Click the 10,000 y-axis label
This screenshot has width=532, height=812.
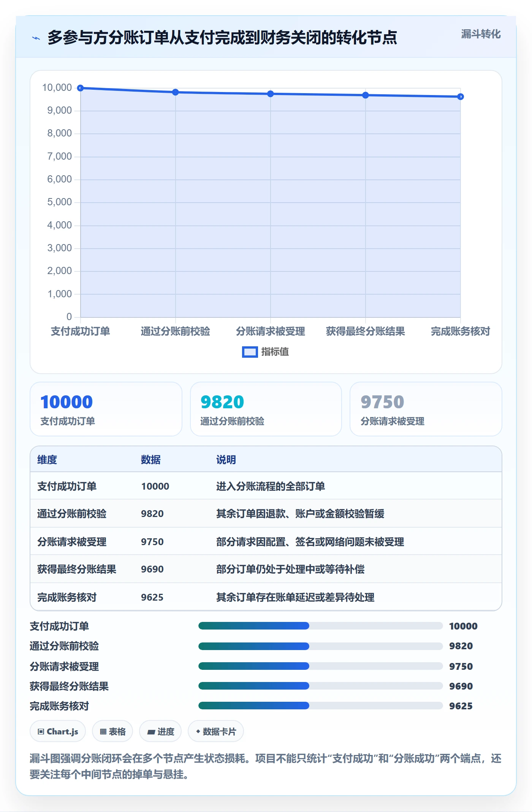[57, 88]
